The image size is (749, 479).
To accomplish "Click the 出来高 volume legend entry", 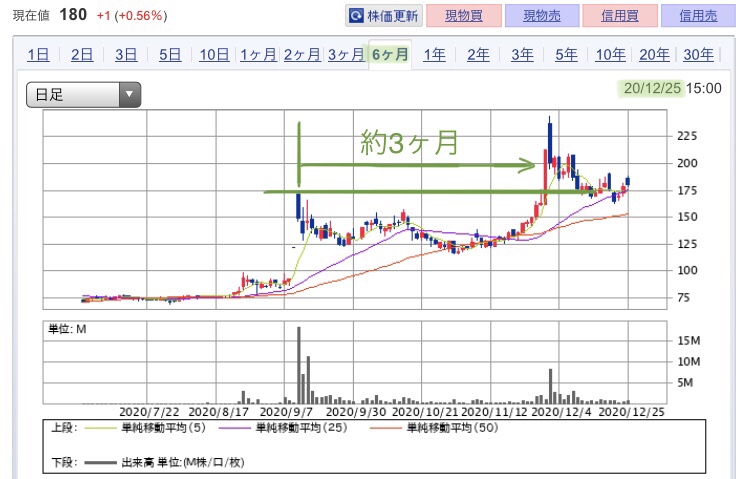I will coord(183,462).
